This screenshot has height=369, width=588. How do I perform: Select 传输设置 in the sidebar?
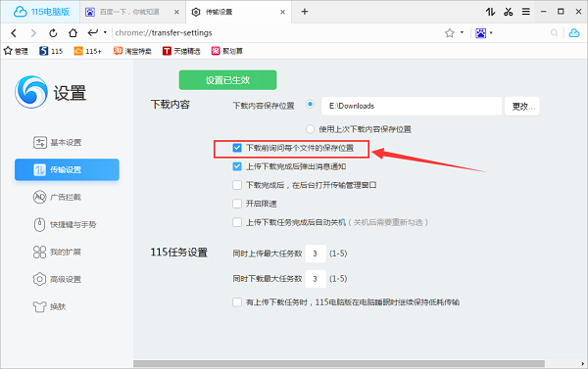67,169
